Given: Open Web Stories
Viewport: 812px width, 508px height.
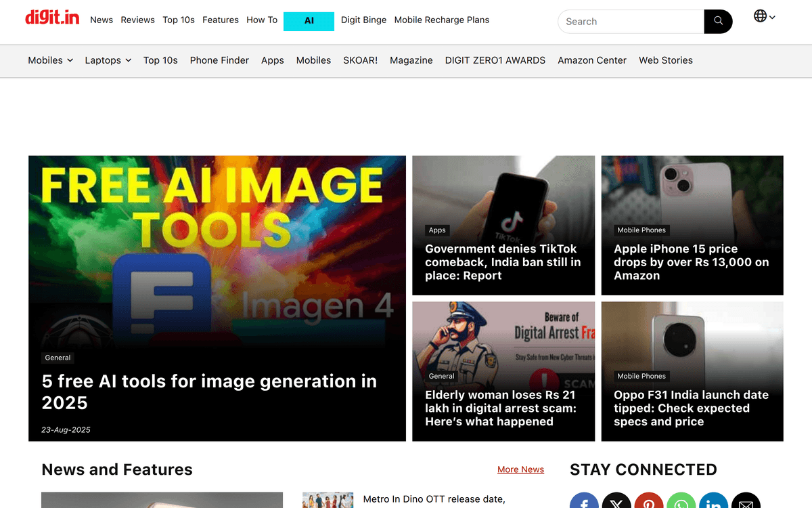Looking at the screenshot, I should pyautogui.click(x=666, y=60).
